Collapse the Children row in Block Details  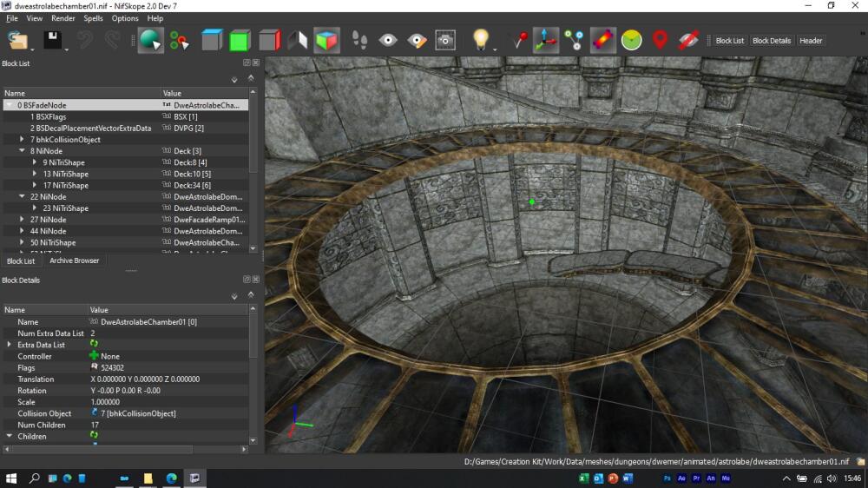(x=9, y=437)
